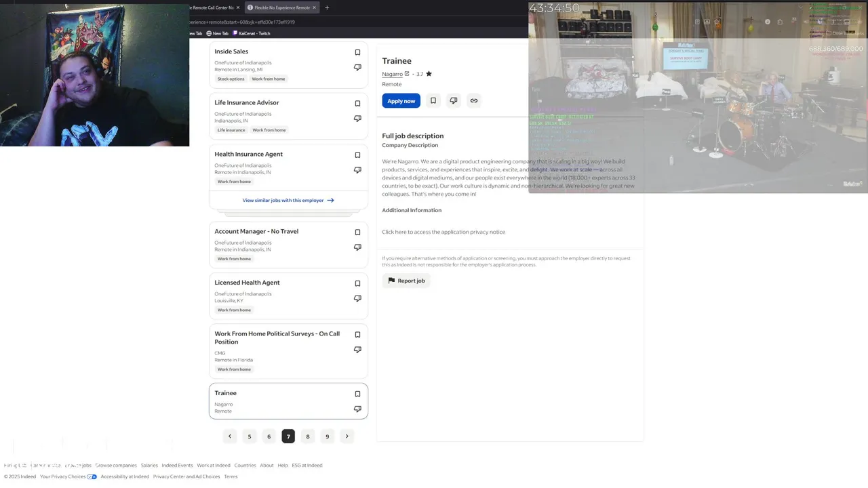Image resolution: width=868 pixels, height=488 pixels.
Task: Click Apply now button
Action: click(401, 101)
